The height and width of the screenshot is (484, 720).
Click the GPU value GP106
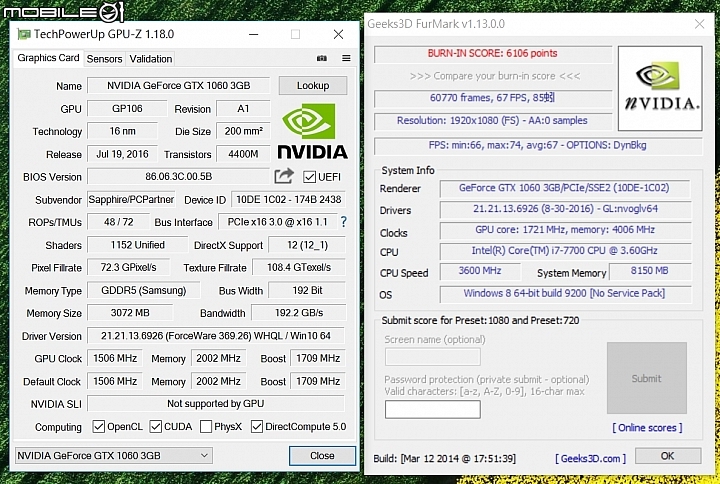tap(127, 108)
